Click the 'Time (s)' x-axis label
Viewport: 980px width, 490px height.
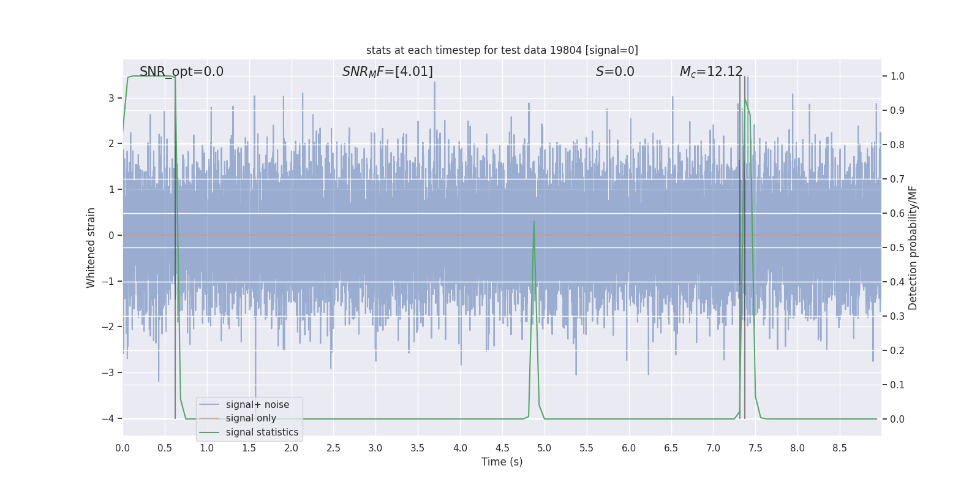502,462
